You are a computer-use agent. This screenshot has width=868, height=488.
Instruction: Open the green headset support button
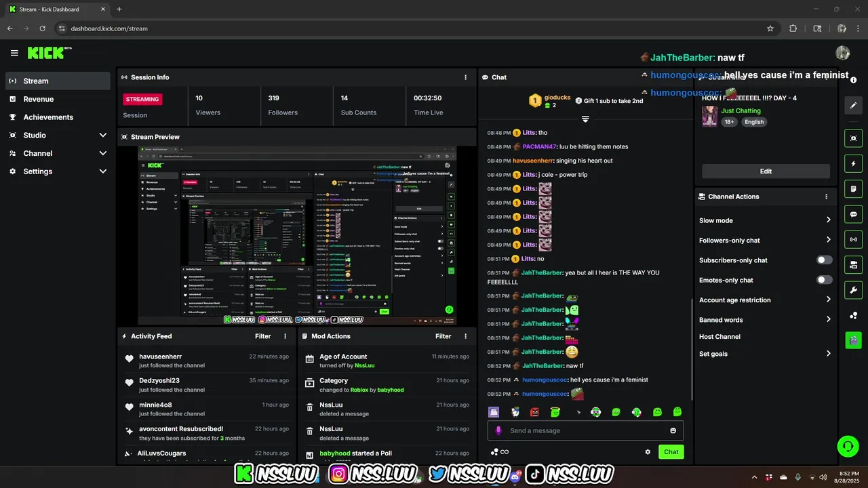click(848, 446)
